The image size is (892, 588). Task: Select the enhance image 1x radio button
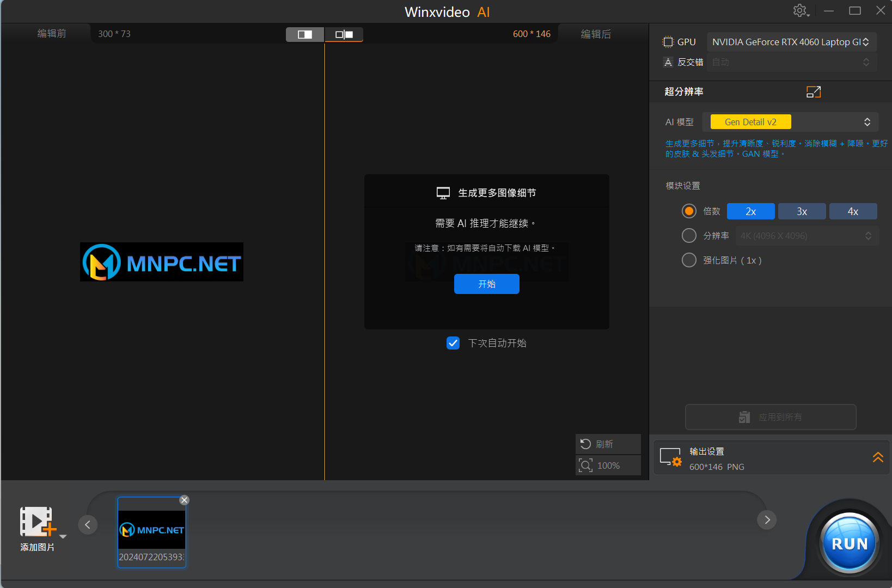pyautogui.click(x=689, y=260)
